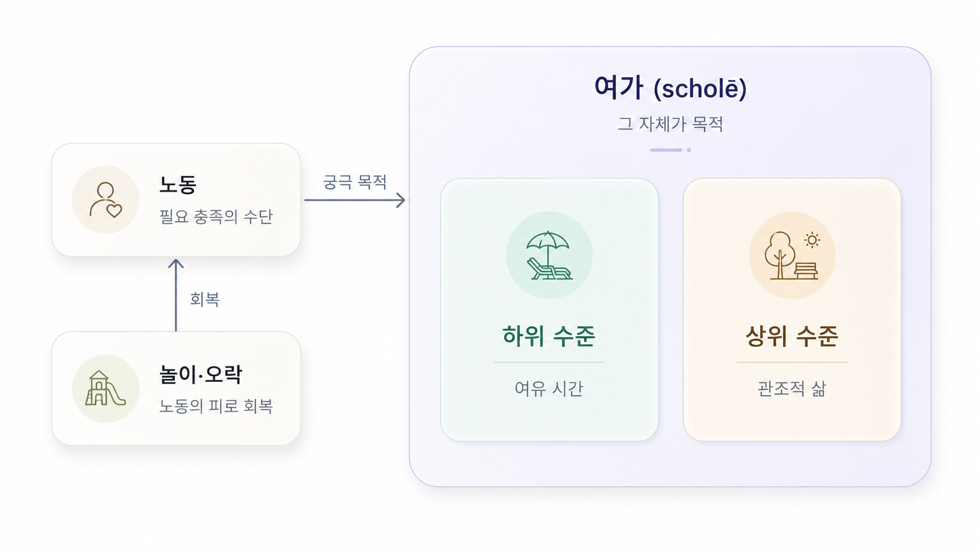The image size is (980, 552).
Task: Click the 회복 arrow label
Action: click(205, 300)
